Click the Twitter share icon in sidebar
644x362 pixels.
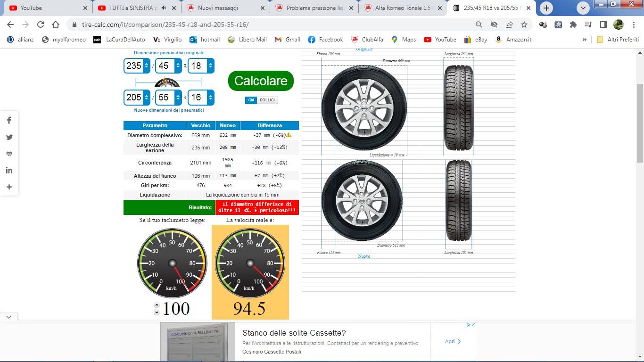(9, 137)
